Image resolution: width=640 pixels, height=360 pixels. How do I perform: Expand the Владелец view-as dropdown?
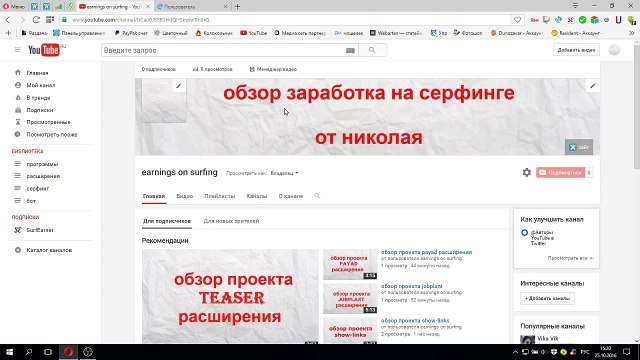tap(284, 173)
